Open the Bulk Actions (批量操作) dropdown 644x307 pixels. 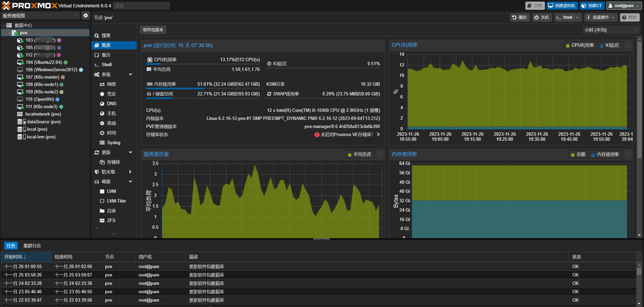(x=601, y=17)
